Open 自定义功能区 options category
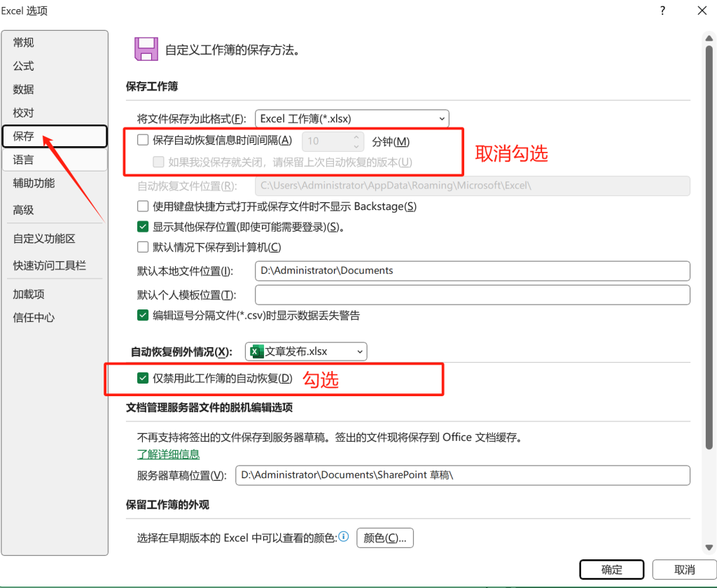Screen dimensions: 717x588 (x=55, y=239)
